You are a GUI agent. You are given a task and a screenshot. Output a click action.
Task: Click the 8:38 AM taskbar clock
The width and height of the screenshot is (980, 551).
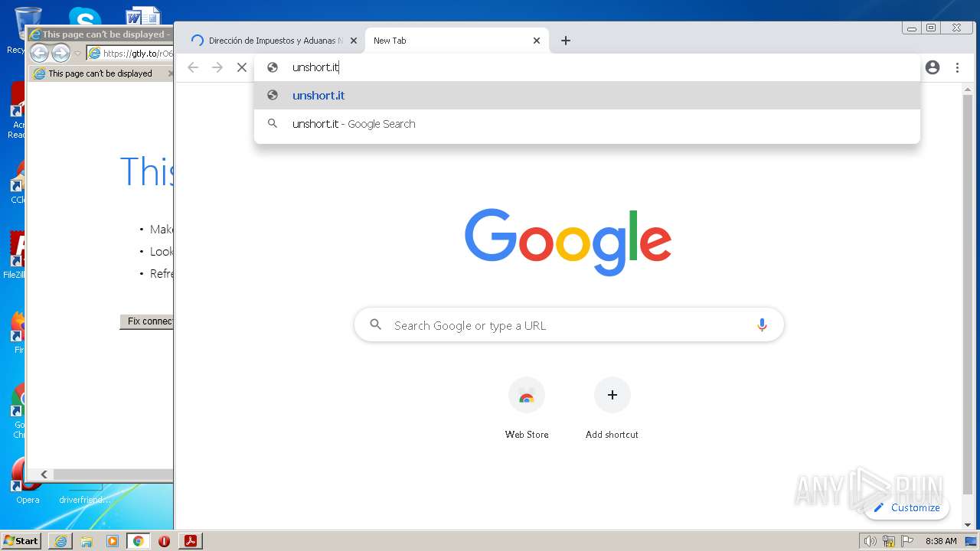[941, 541]
